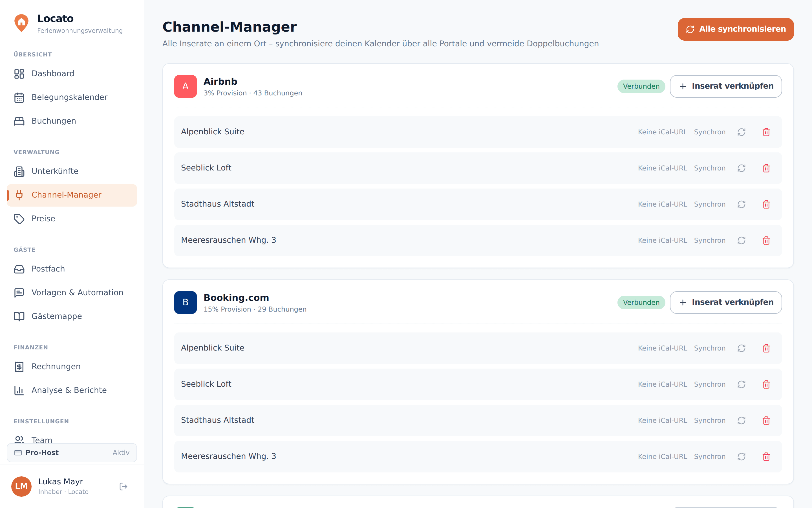Viewport: 812px width, 508px height.
Task: Sync the Airbnb Alpenblick Suite listing
Action: click(741, 132)
